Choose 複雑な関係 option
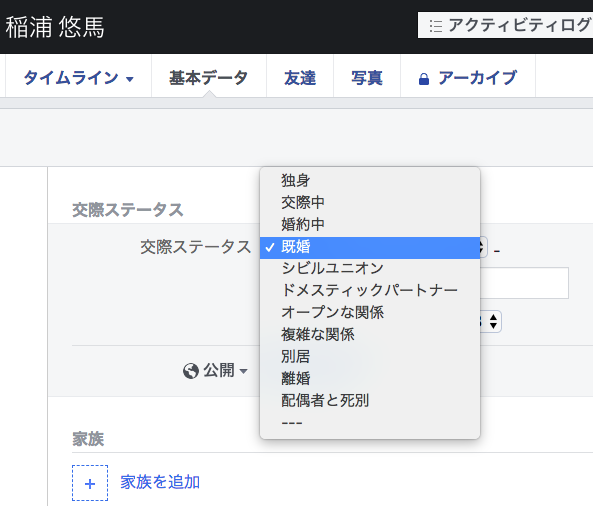593x506 pixels. [370, 334]
